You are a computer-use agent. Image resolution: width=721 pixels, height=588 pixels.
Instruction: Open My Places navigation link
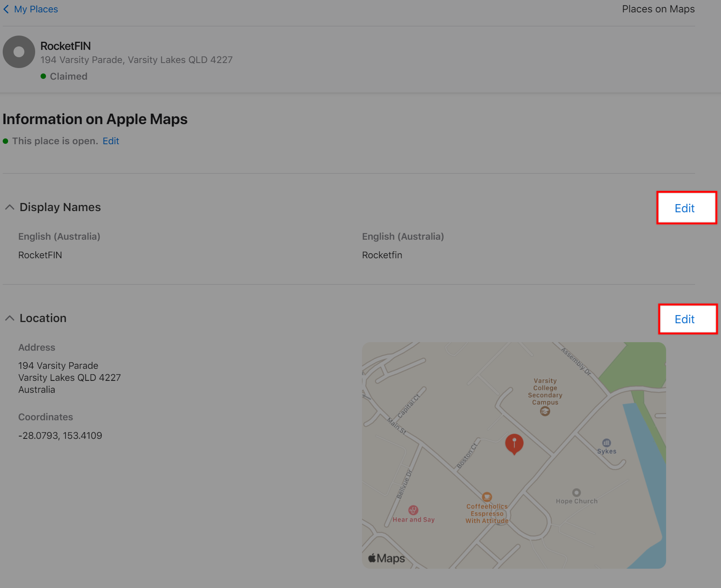tap(36, 9)
